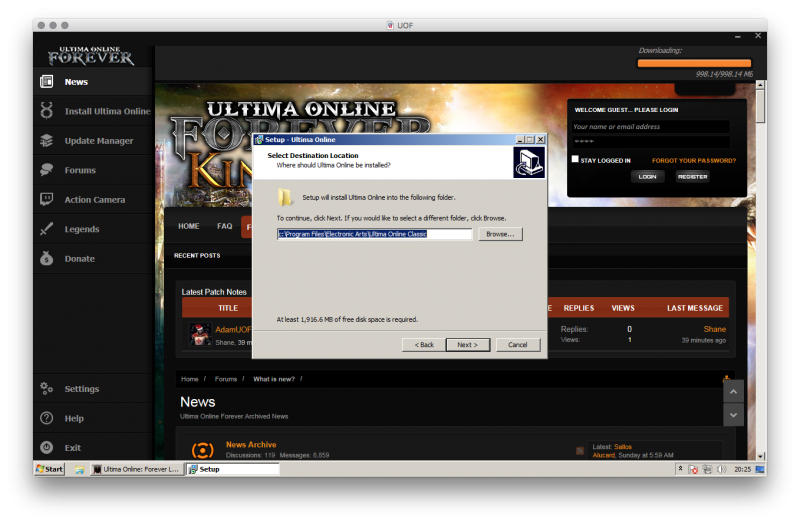The height and width of the screenshot is (524, 800).
Task: Click the Home breadcrumb link
Action: tap(189, 379)
